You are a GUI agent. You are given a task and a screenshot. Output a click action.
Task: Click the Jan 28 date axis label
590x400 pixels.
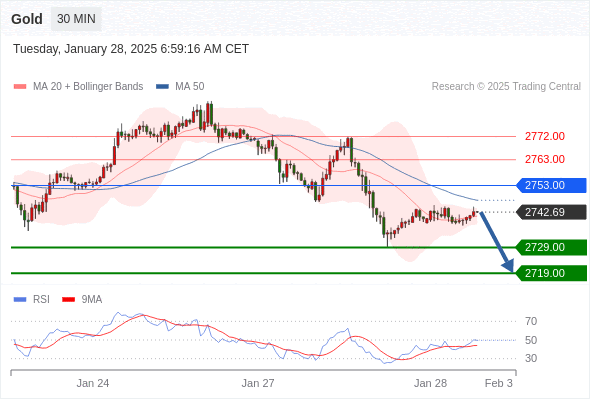pyautogui.click(x=430, y=383)
